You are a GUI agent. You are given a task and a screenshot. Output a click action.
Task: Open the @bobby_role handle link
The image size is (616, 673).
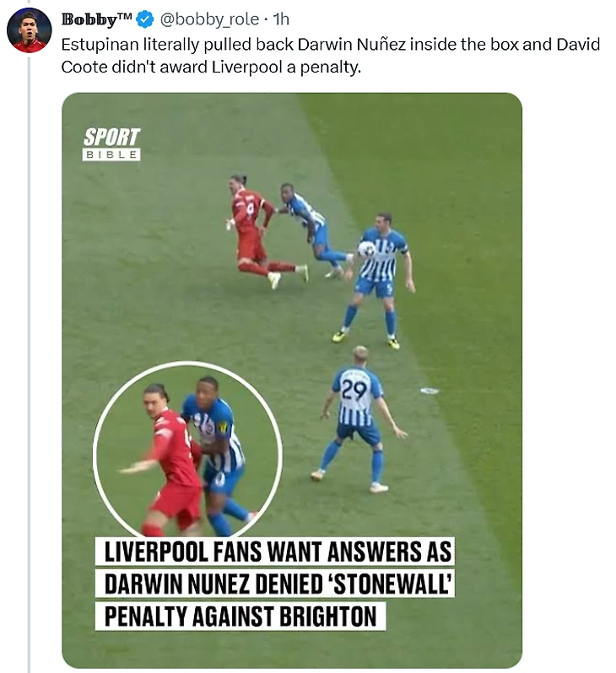[209, 19]
